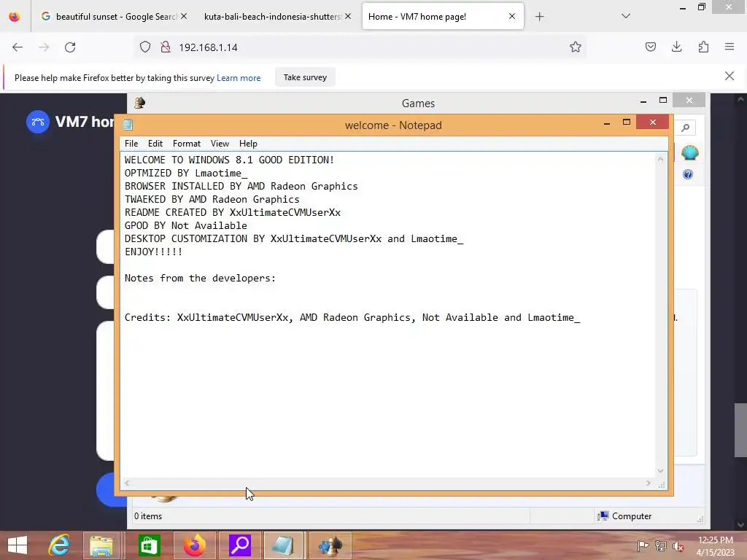Click the muted volume icon in tray
This screenshot has width=747, height=560.
(x=678, y=546)
